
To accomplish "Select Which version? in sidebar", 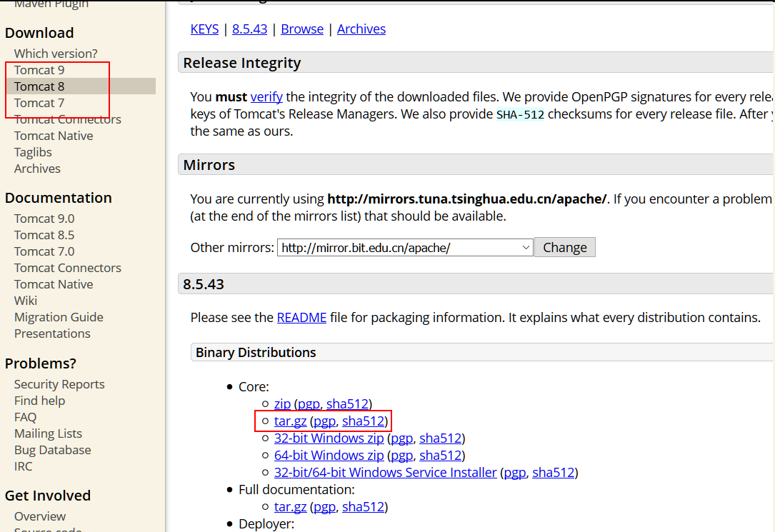I will (x=56, y=54).
